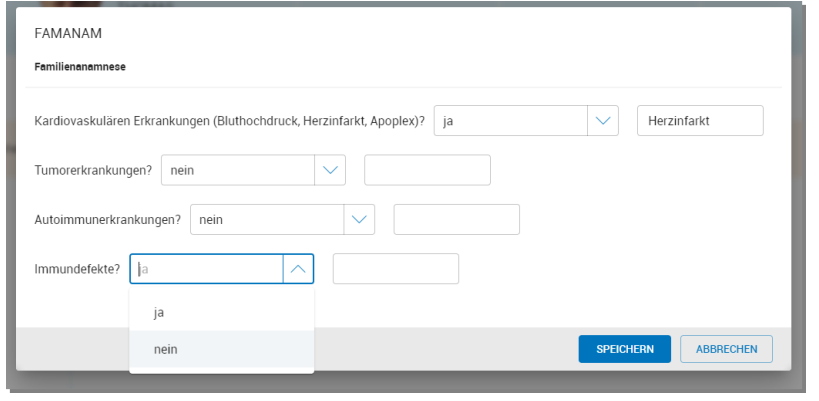Click the Tumorerkrankungen combo box showing nein
819x401 pixels.
237,170
